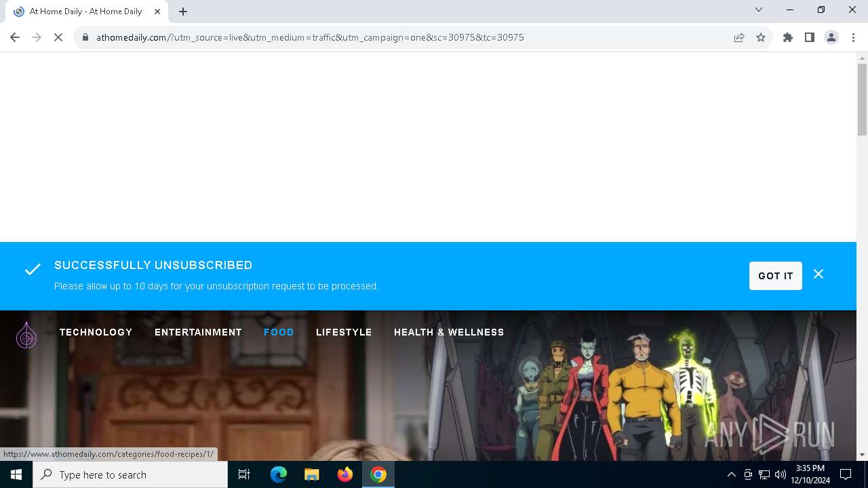This screenshot has width=868, height=488.
Task: Click the Chrome taskbar icon
Action: tap(378, 474)
